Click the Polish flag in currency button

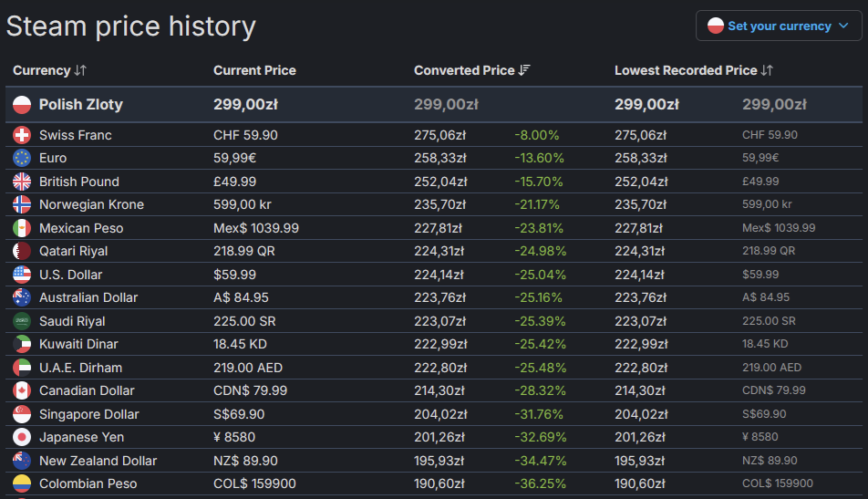[x=715, y=26]
